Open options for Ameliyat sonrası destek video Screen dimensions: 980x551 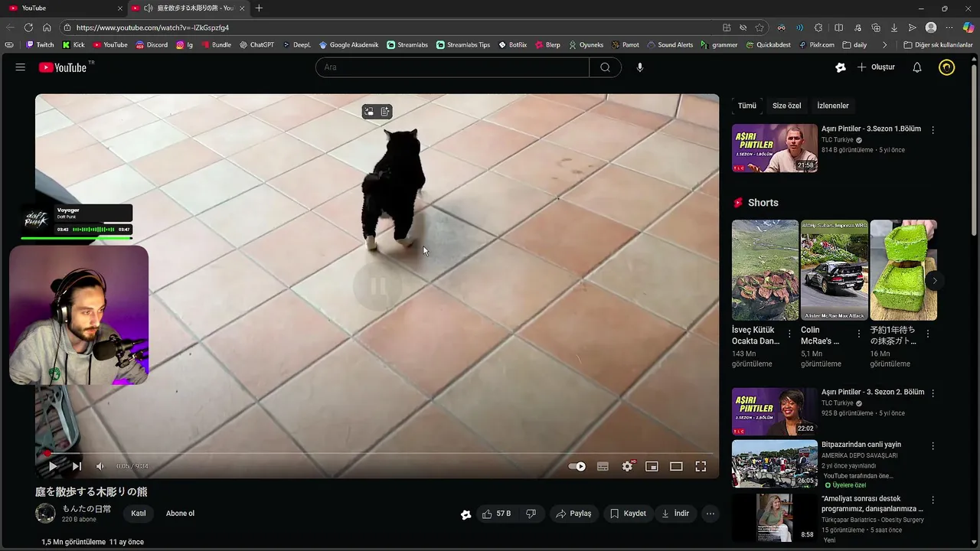(x=933, y=500)
